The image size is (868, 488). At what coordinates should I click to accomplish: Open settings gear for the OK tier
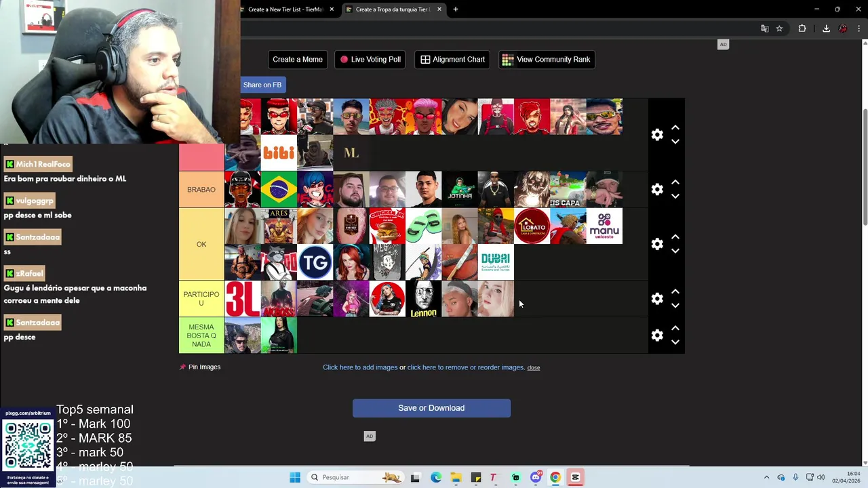tap(657, 244)
